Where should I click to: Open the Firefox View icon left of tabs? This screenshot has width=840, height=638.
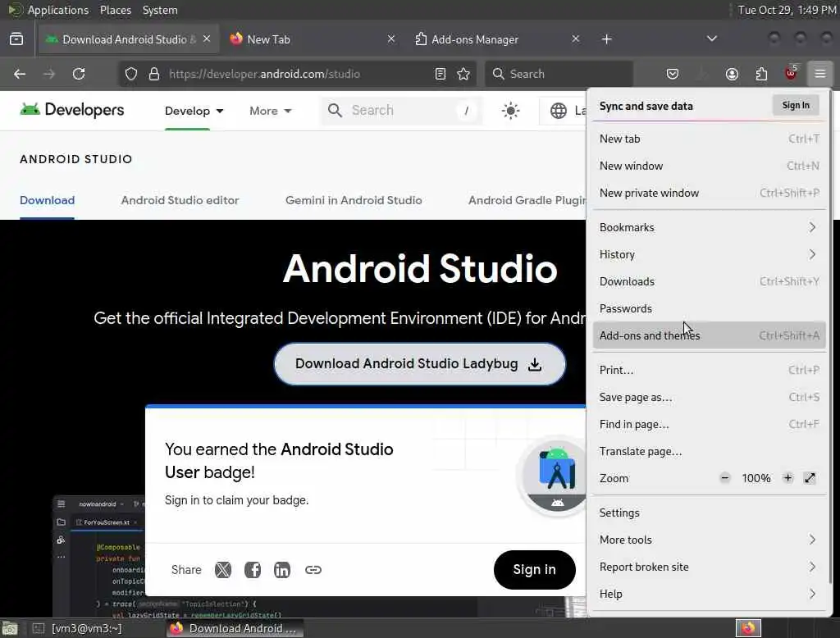pos(16,39)
